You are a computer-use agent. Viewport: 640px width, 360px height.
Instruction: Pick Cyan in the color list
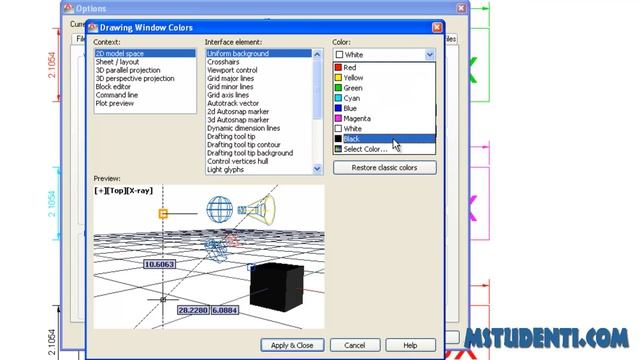click(384, 98)
